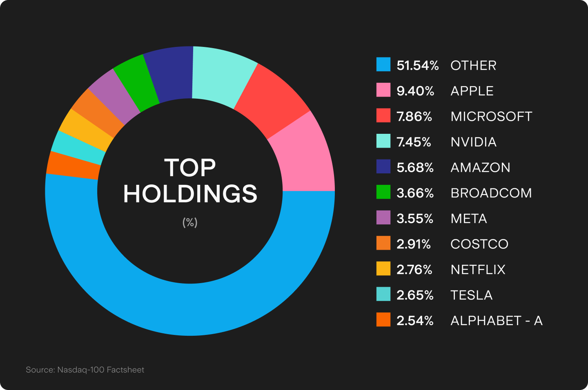Click the ALPHABET - A legend label
The width and height of the screenshot is (588, 390).
tap(496, 321)
